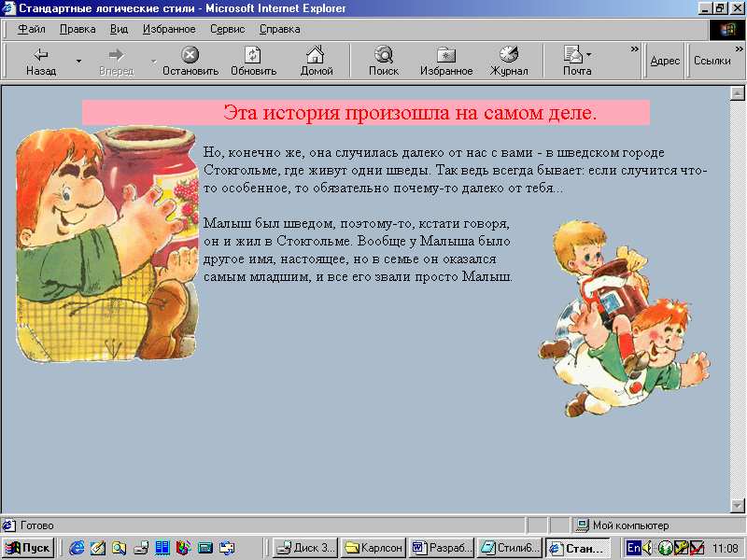Image resolution: width=747 pixels, height=560 pixels.
Task: Go back with the Назад button
Action: tap(41, 61)
